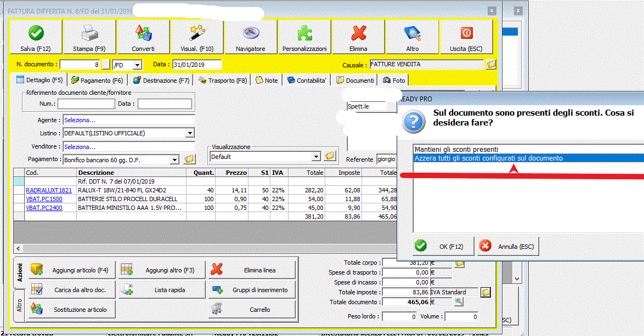
Task: Open the Contabilita' tab
Action: pos(307,81)
